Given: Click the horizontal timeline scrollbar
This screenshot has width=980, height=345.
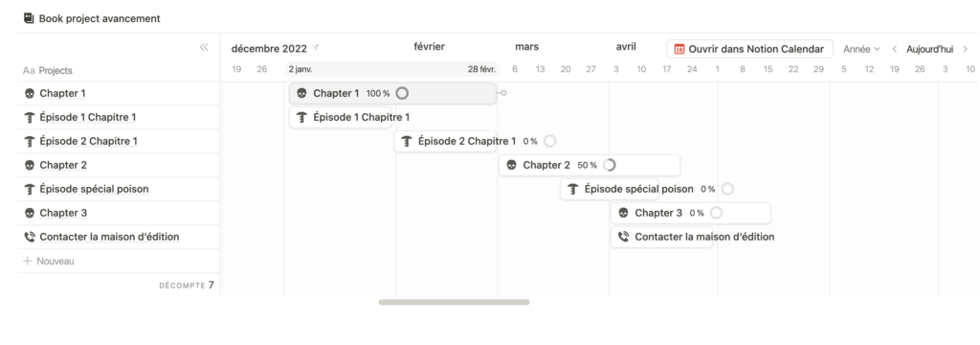Looking at the screenshot, I should [x=454, y=303].
